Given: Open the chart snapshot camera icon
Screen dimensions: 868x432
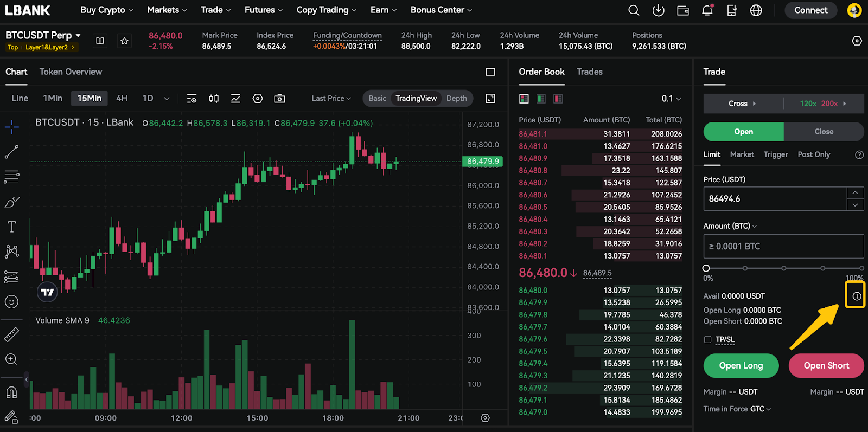Looking at the screenshot, I should tap(279, 98).
